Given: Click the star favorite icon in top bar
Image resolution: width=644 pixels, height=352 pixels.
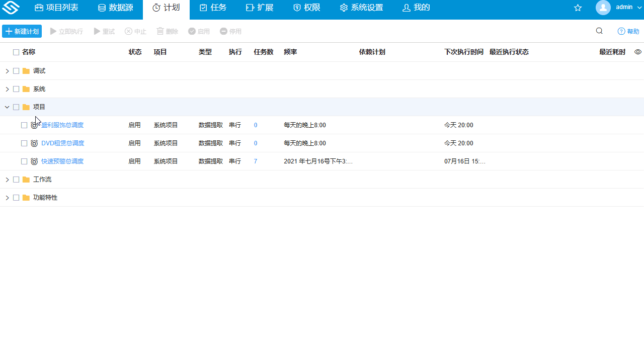Looking at the screenshot, I should pos(578,8).
